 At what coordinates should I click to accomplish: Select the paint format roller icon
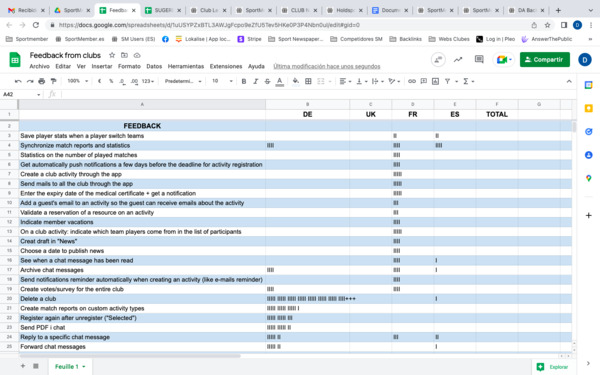pos(54,81)
